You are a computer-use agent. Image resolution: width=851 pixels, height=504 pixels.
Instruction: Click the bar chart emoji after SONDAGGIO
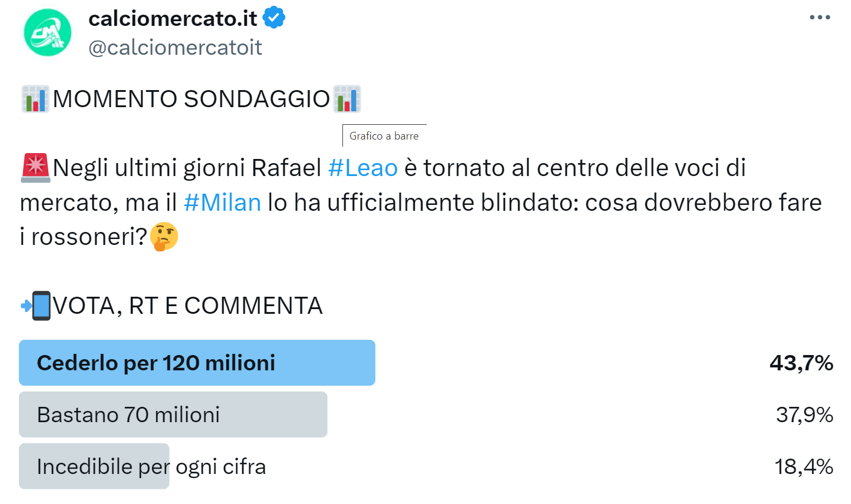[x=347, y=99]
